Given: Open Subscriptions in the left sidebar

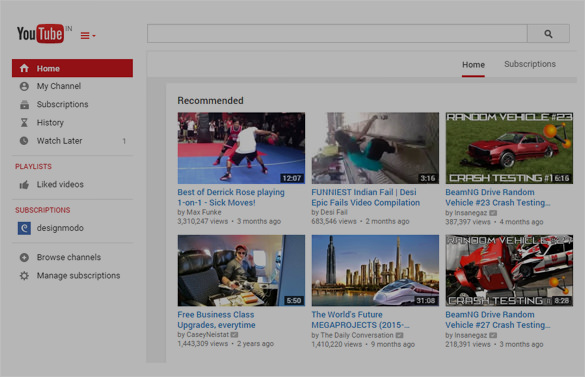Looking at the screenshot, I should pyautogui.click(x=62, y=104).
